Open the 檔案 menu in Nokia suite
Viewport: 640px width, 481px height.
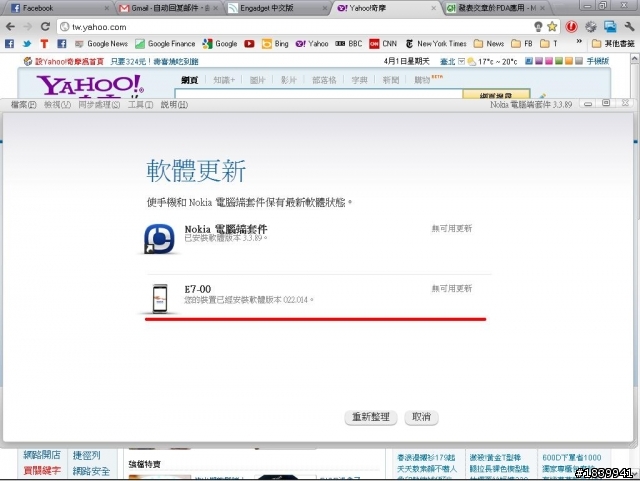(24, 105)
